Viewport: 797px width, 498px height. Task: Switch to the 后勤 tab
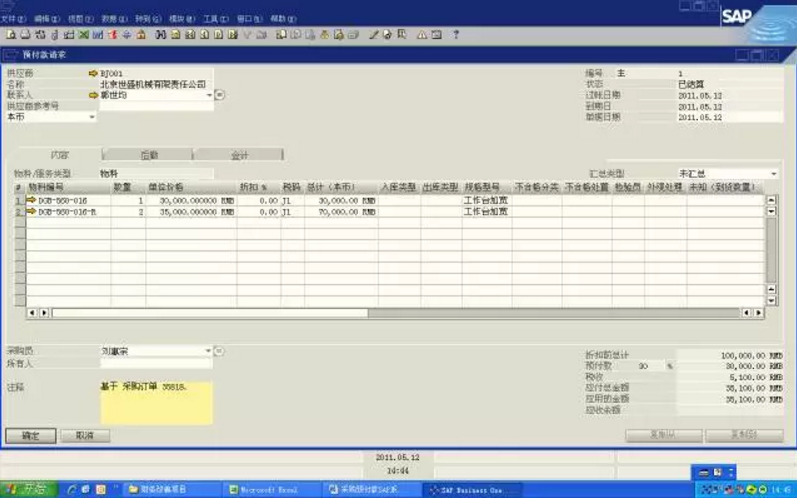coord(148,155)
